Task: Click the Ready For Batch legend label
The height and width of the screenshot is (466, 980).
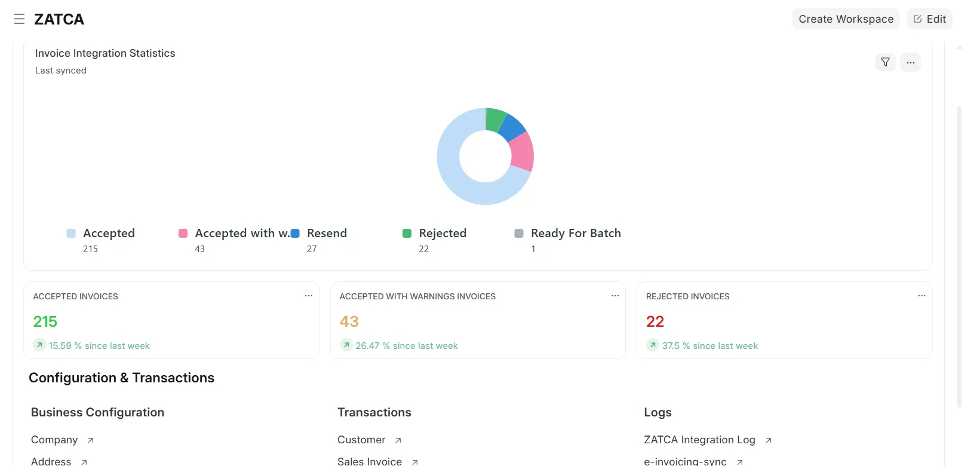Action: coord(576,233)
